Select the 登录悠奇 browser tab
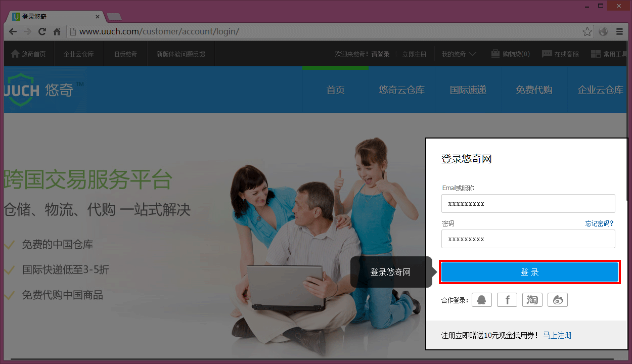The image size is (632, 364). pos(56,17)
